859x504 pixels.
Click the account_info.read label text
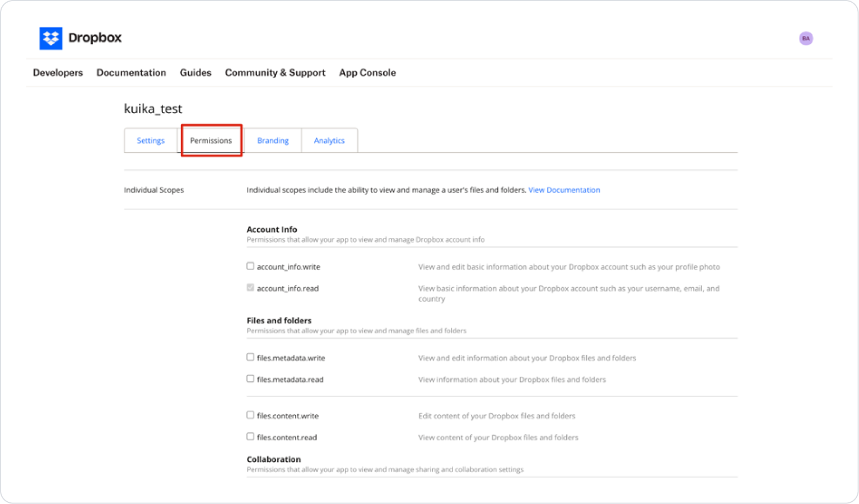pos(288,288)
